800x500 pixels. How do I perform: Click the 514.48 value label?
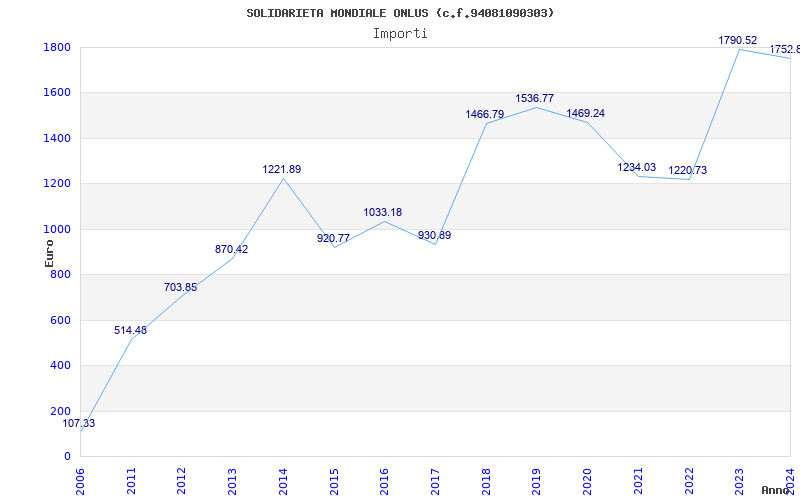(130, 331)
